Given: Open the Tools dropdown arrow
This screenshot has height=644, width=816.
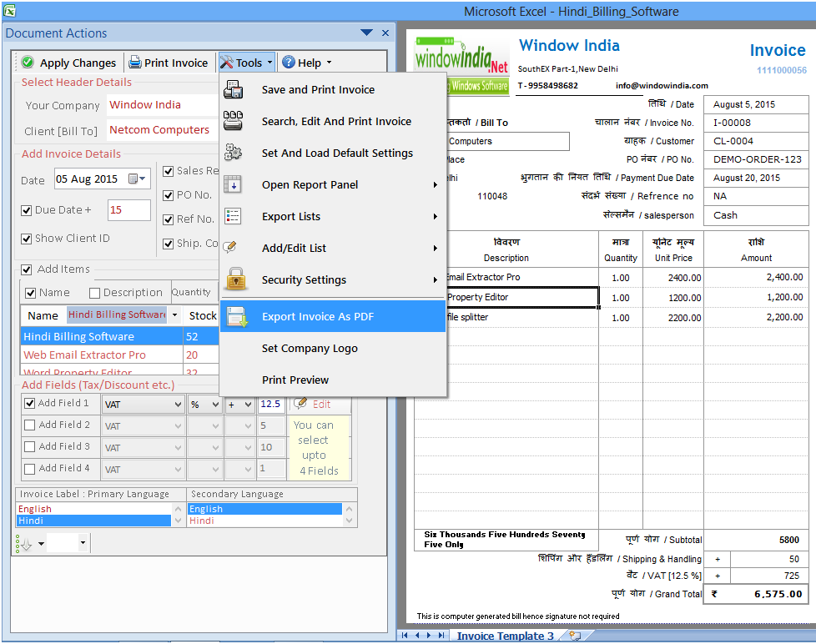Looking at the screenshot, I should [x=269, y=63].
